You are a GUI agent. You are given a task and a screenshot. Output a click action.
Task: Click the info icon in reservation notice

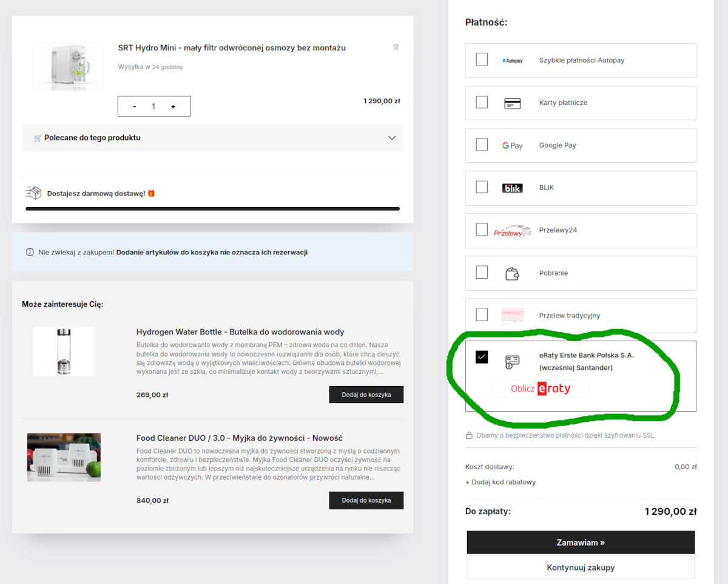pos(30,253)
